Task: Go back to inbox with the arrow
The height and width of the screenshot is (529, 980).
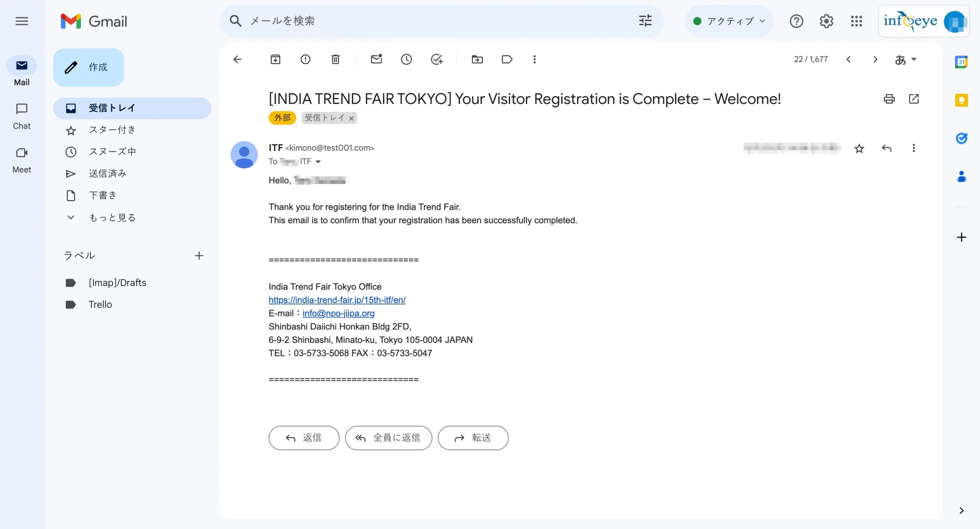Action: [x=237, y=59]
